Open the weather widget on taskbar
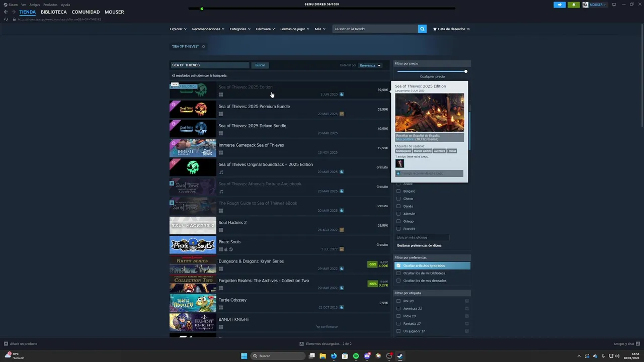This screenshot has height=362, width=644. coord(14,356)
